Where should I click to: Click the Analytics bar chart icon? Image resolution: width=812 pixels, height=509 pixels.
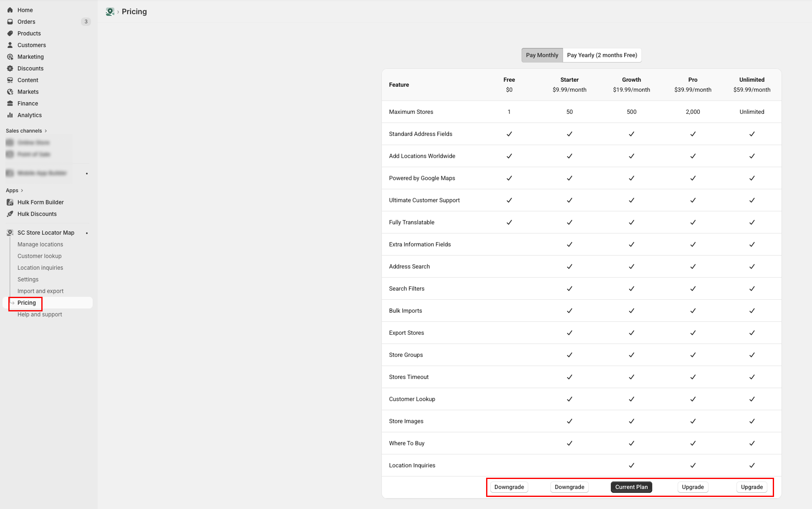click(x=10, y=115)
